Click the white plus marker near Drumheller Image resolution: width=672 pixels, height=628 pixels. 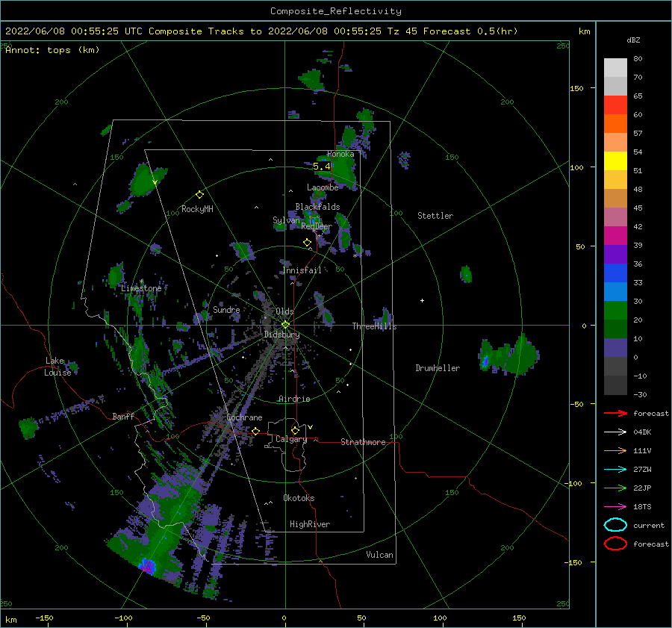point(422,300)
